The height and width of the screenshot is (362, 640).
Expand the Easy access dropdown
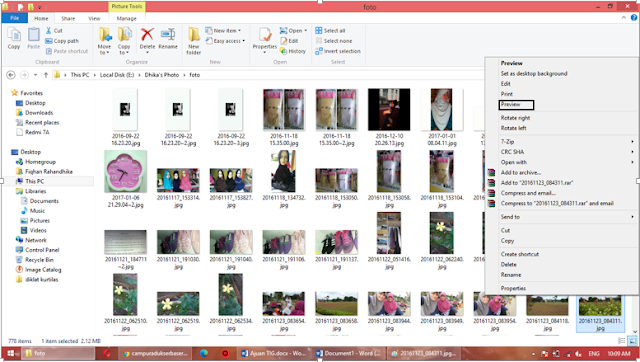click(225, 41)
